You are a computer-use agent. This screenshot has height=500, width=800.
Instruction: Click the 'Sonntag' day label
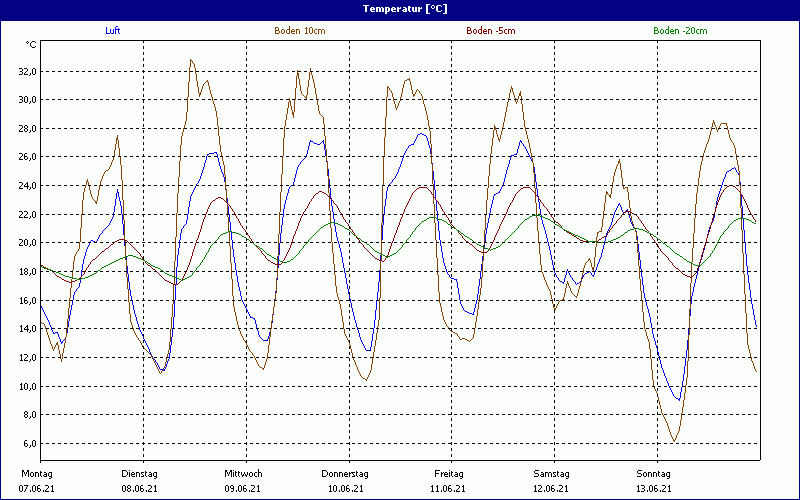(654, 474)
